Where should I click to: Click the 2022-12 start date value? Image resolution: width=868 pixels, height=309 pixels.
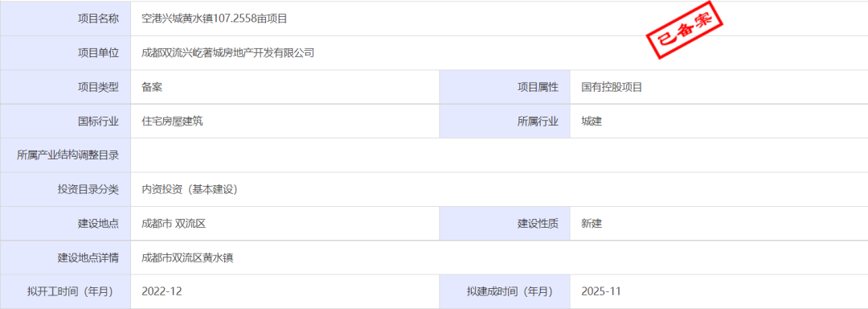162,292
